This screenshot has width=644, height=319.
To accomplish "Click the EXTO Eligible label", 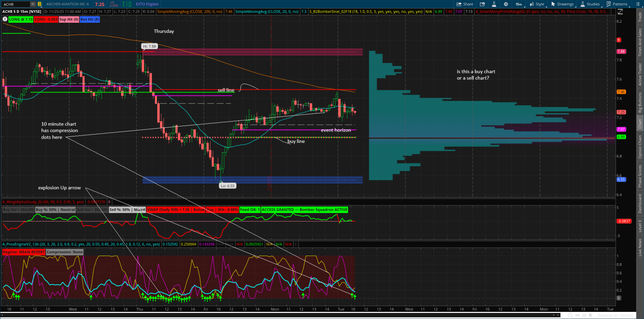I will pyautogui.click(x=147, y=4).
